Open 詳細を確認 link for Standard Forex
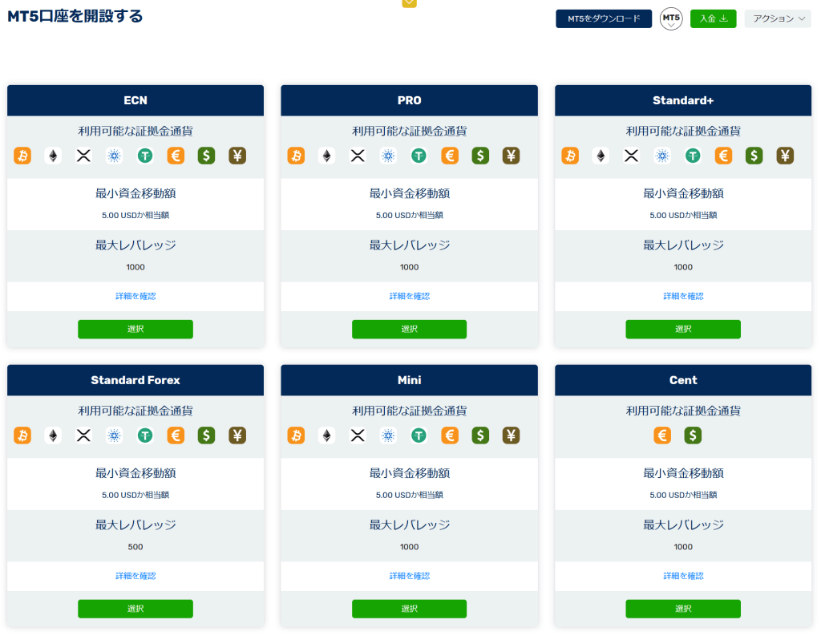This screenshot has height=644, width=821. pos(135,576)
